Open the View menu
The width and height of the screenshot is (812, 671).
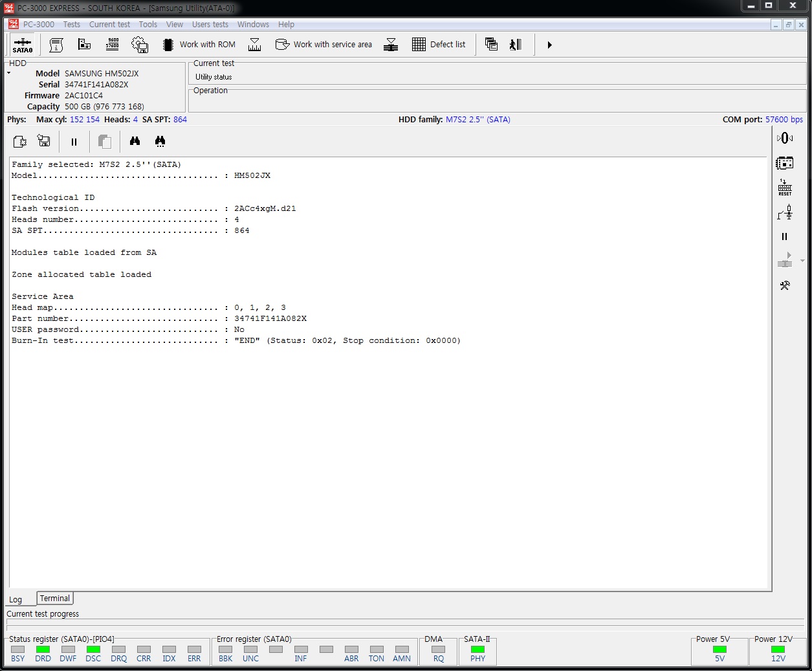pyautogui.click(x=175, y=25)
